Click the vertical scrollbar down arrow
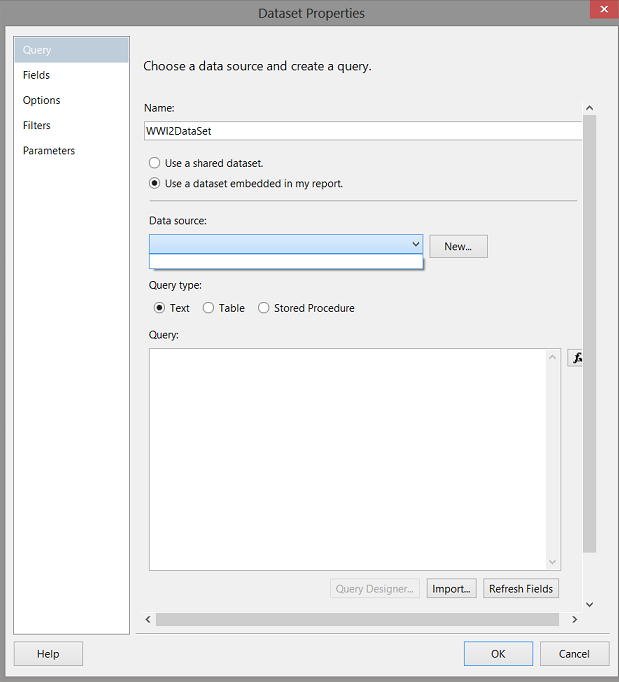The height and width of the screenshot is (682, 619). point(589,604)
